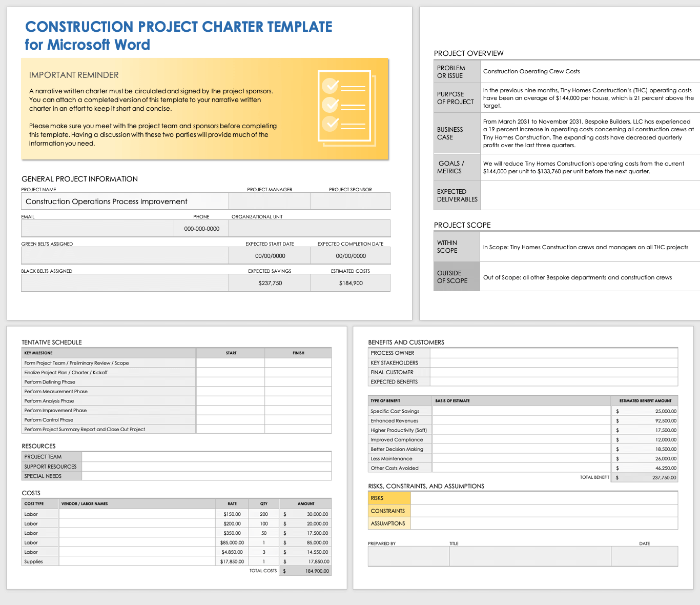This screenshot has width=700, height=605.
Task: Click the dollar sign next to Total Costs
Action: [x=285, y=570]
